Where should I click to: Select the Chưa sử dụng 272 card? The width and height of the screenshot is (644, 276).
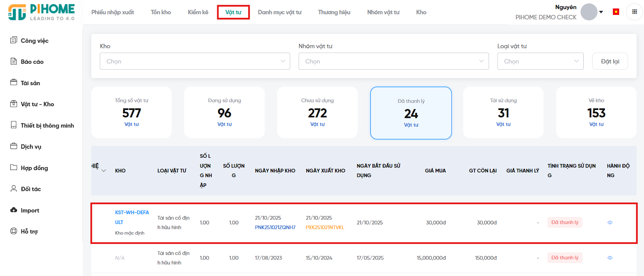click(x=317, y=112)
